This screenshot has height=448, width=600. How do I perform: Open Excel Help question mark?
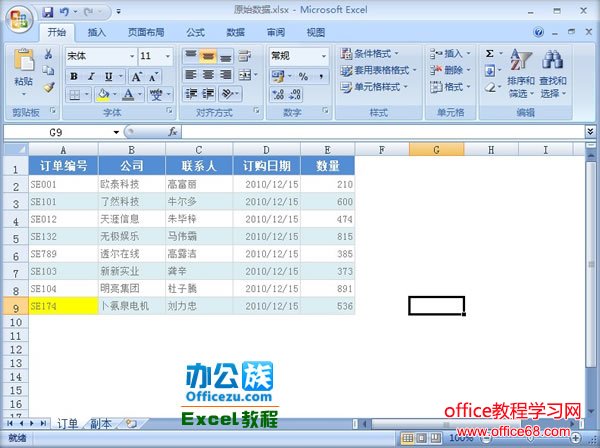(538, 32)
